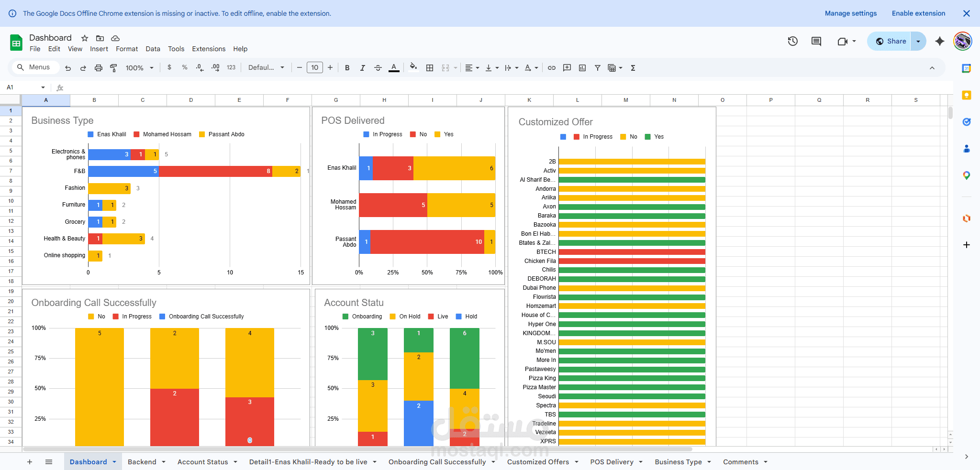Insert chart icon in toolbar

[582, 68]
